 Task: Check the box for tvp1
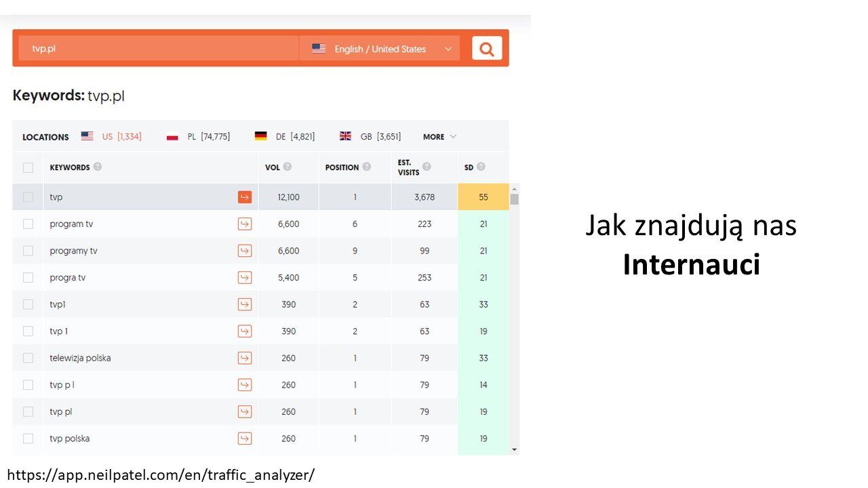click(28, 304)
